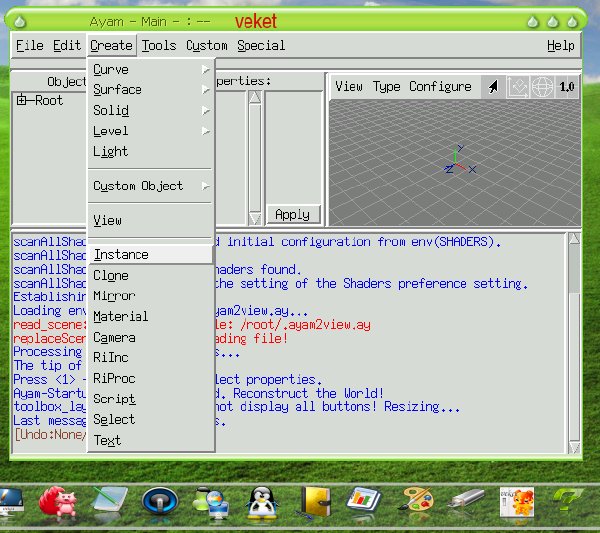Open the 1.0 grid size icon

(x=567, y=87)
